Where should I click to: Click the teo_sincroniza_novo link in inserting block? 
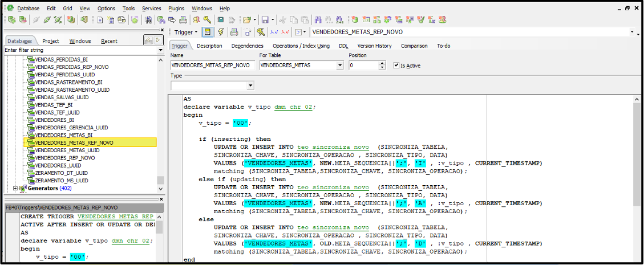click(x=333, y=147)
